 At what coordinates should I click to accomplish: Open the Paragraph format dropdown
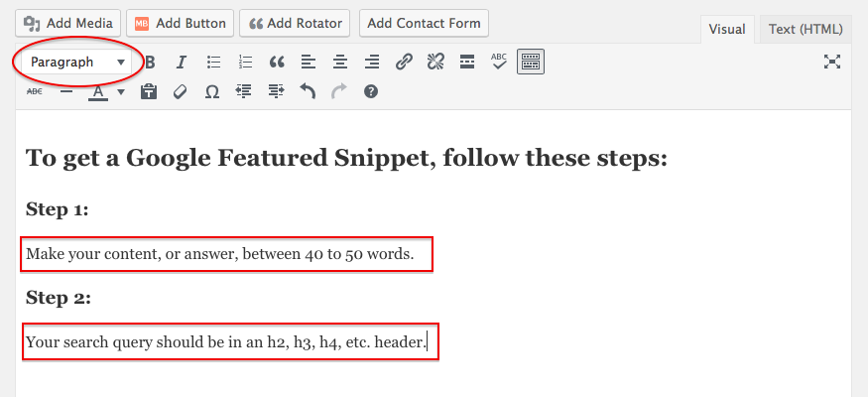coord(76,62)
